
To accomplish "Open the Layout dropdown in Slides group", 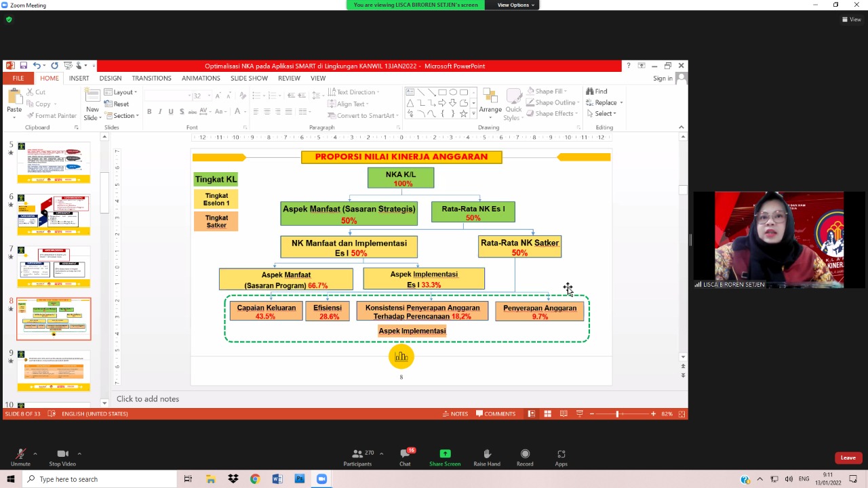I will (123, 92).
